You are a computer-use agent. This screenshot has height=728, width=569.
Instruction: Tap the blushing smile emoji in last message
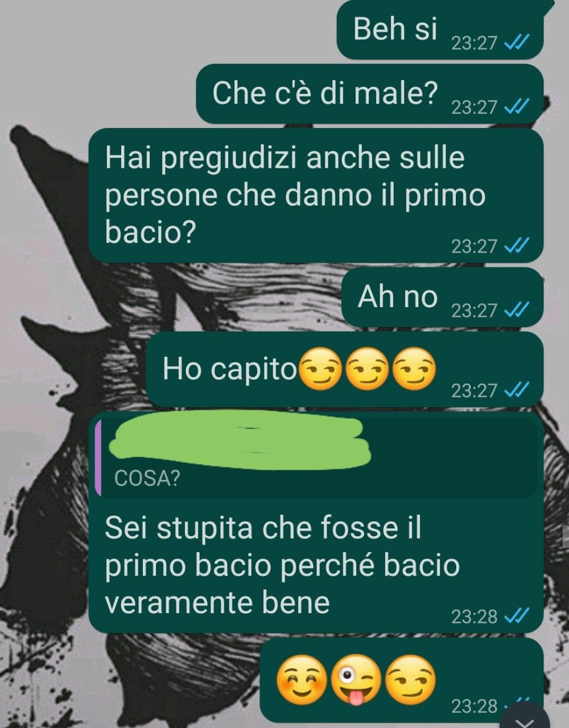click(x=302, y=680)
